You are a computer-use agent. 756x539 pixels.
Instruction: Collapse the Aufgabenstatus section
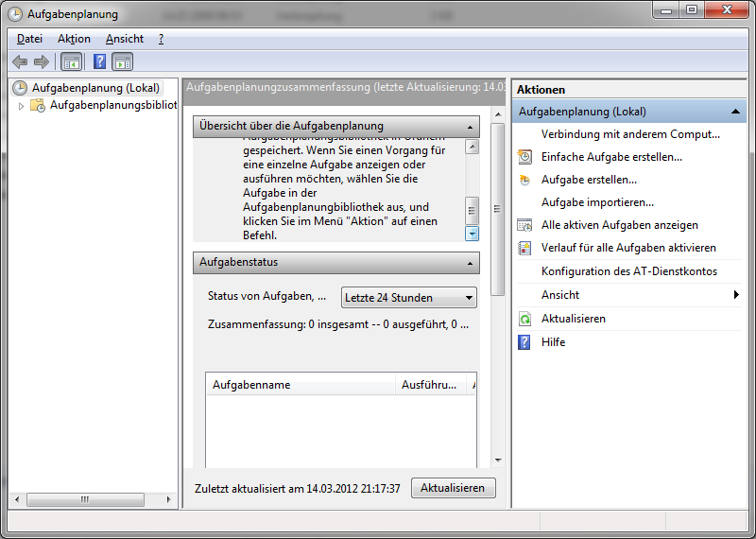pyautogui.click(x=470, y=264)
